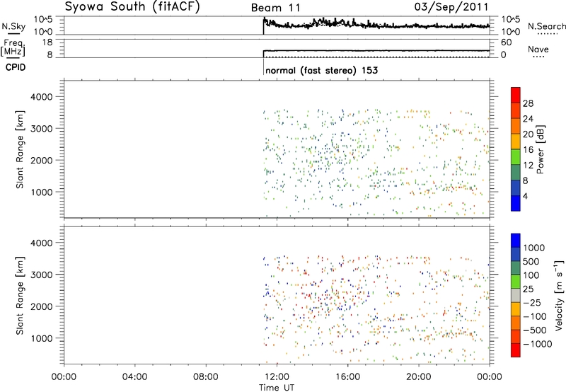Click the 'Velocity [m s-1]' colorbar label
Screen dimensions: 566x392
559,296
